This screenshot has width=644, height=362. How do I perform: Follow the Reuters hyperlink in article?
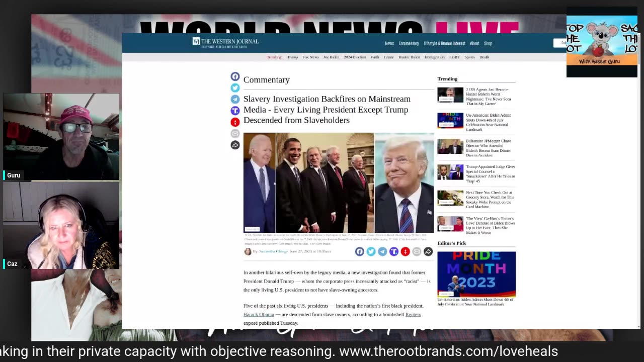click(413, 314)
